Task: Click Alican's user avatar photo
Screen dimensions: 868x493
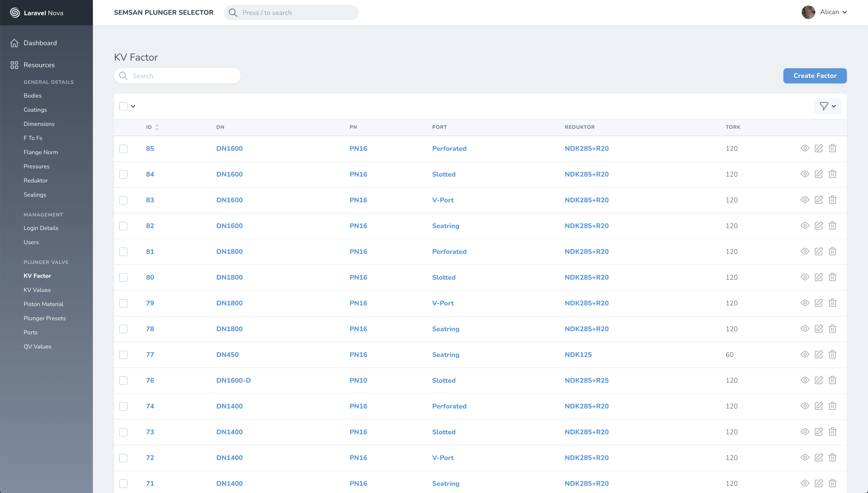Action: 808,12
